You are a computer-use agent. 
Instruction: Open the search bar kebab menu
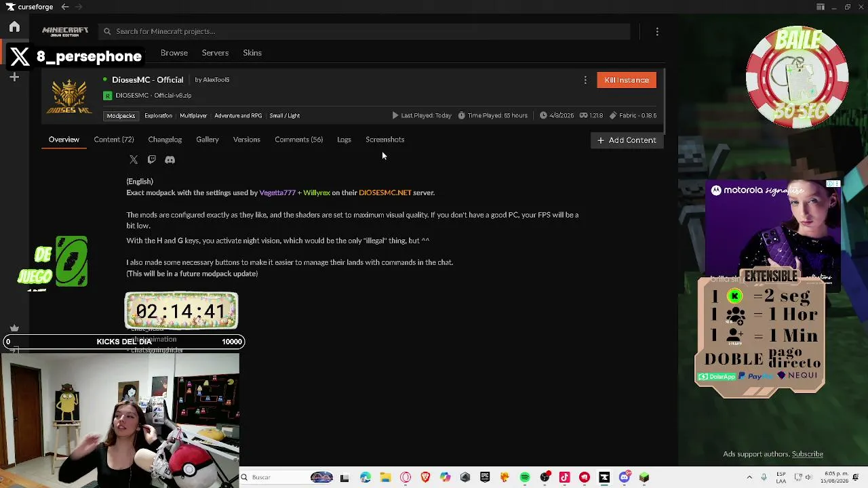tap(657, 31)
